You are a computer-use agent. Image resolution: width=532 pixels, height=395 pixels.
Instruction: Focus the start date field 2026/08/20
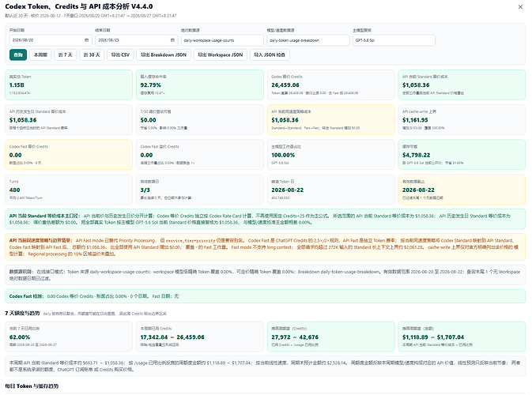click(x=51, y=40)
